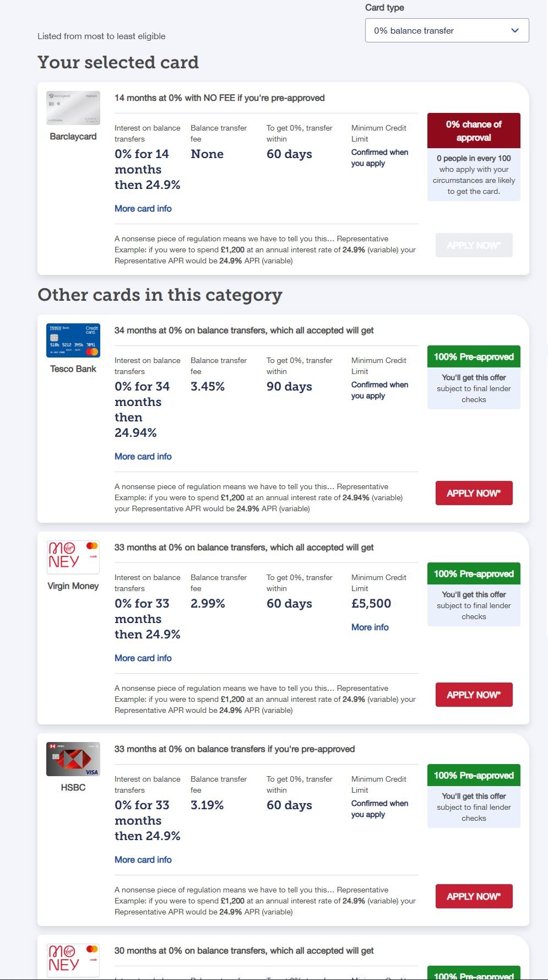Click the 0% chance of approval badge
This screenshot has width=548, height=980.
tap(474, 131)
